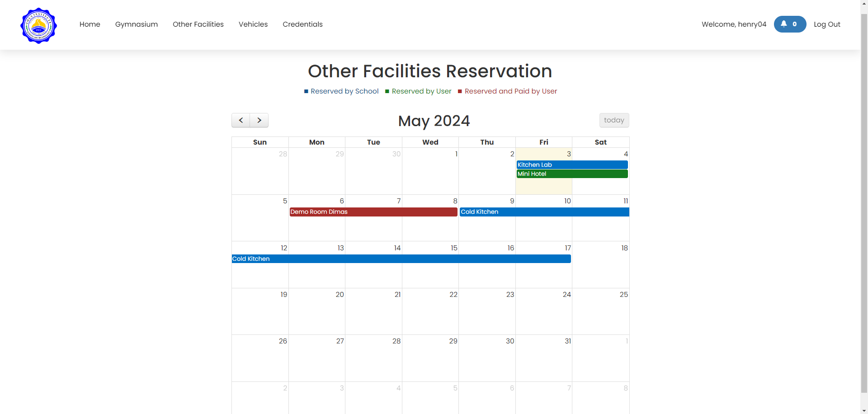This screenshot has width=868, height=414.
Task: Click the red Reserved and Paid swatch
Action: pyautogui.click(x=460, y=91)
